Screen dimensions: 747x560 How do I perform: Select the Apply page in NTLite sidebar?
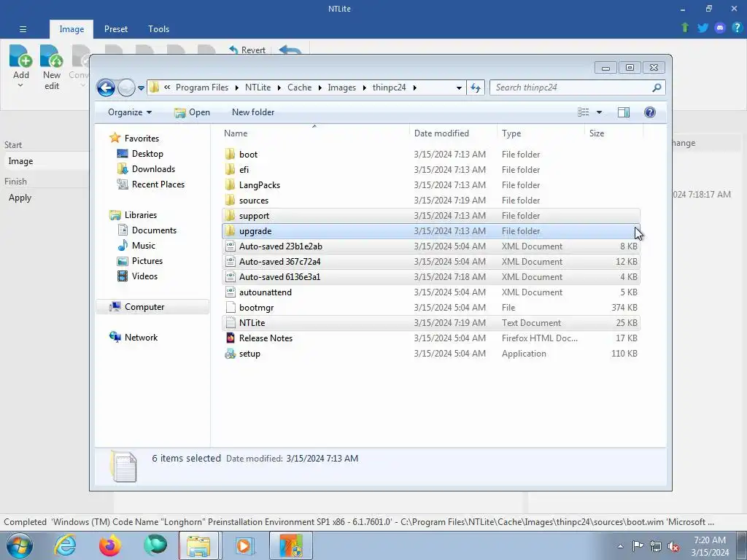[x=20, y=198]
